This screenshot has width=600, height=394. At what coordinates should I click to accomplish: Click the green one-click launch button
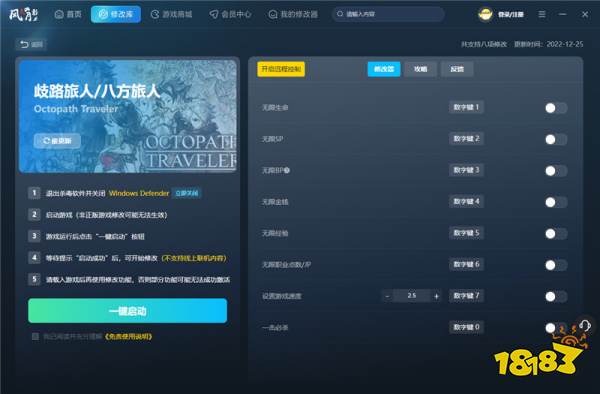(127, 311)
